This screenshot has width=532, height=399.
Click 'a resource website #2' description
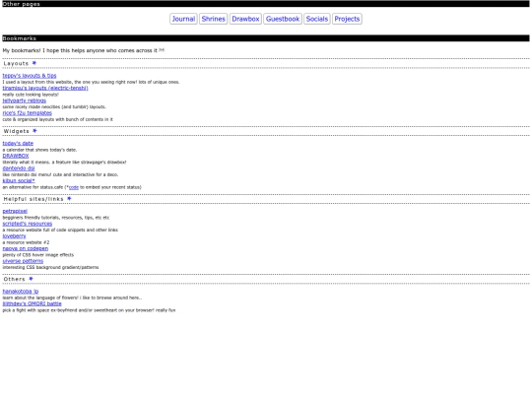pos(26,242)
